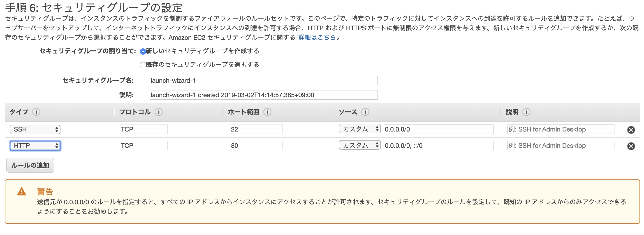
Task: Delete the SSH rule row
Action: 631,130
